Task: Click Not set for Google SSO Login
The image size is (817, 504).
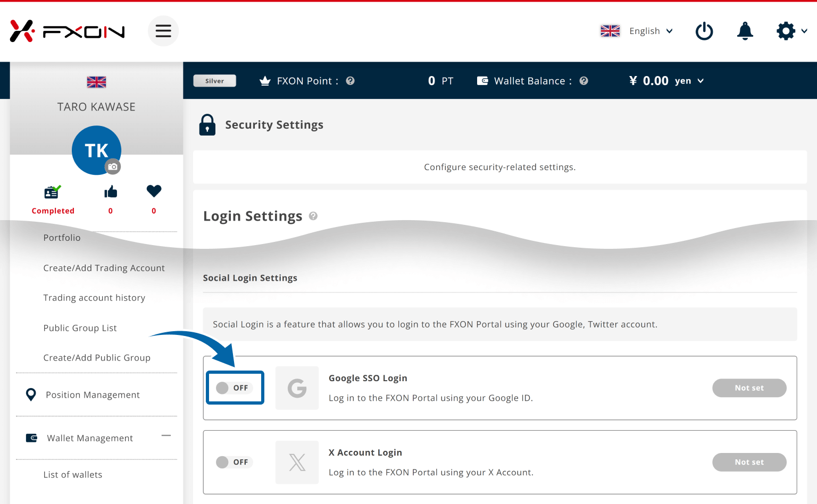Action: tap(749, 388)
